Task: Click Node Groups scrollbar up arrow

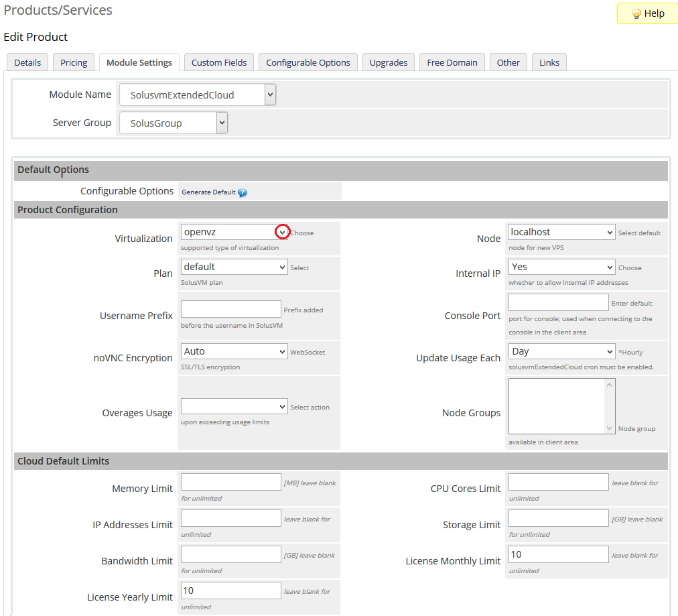Action: click(609, 385)
